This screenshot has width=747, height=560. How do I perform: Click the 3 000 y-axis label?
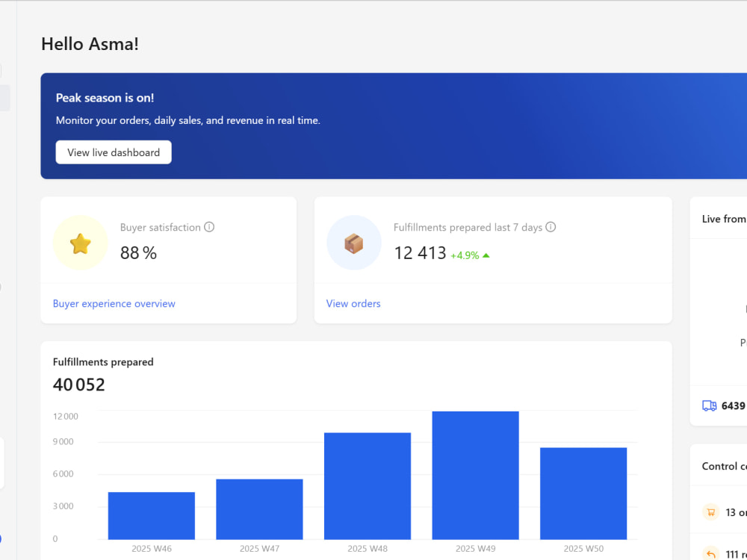(63, 506)
